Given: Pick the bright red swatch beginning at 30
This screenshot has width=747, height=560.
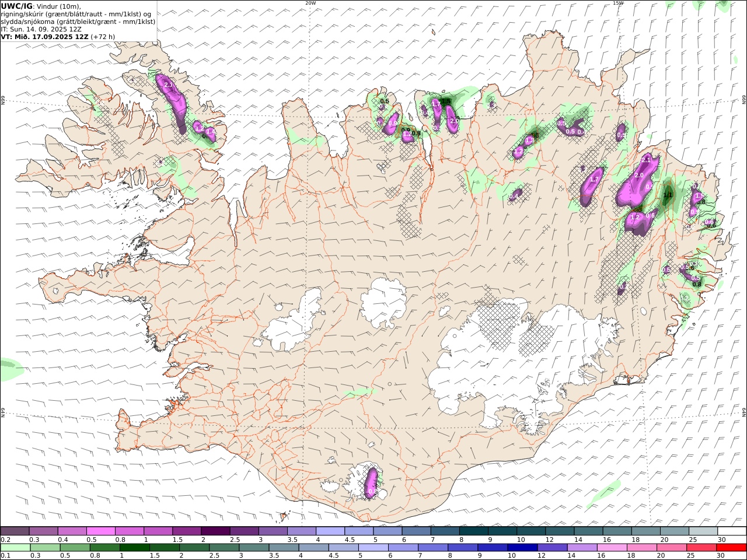Looking at the screenshot, I should point(731,548).
